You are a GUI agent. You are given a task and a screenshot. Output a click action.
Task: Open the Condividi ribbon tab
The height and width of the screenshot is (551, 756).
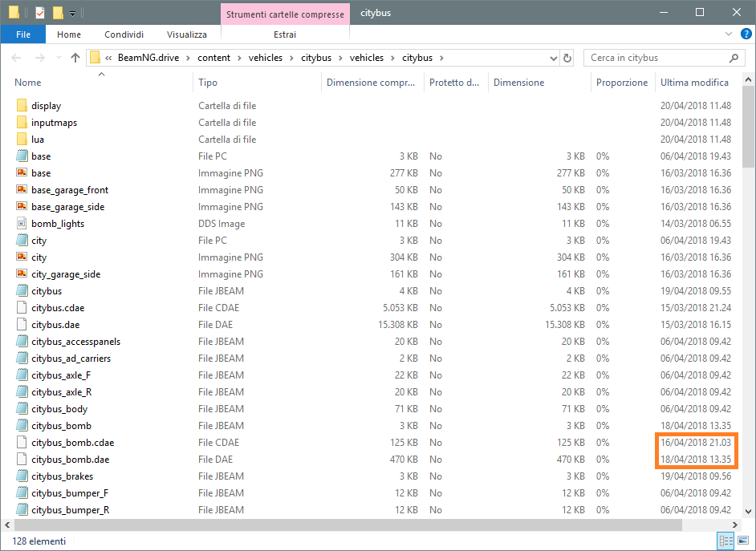pos(124,34)
